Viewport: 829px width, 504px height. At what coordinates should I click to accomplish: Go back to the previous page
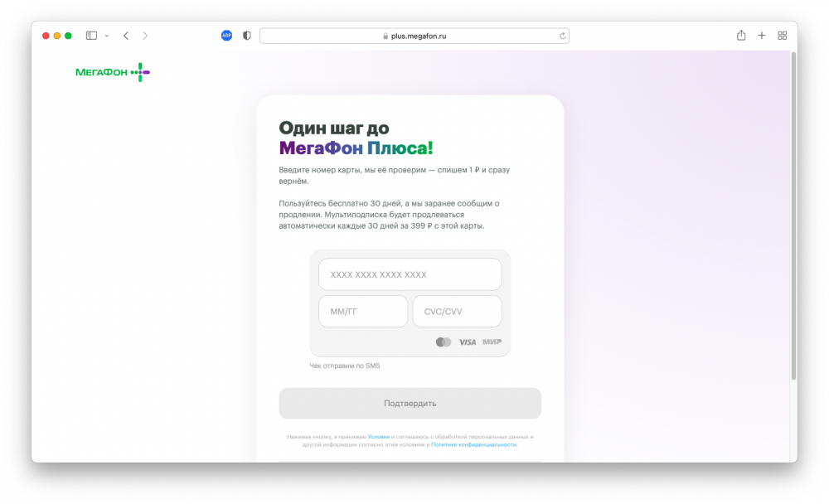pyautogui.click(x=126, y=36)
